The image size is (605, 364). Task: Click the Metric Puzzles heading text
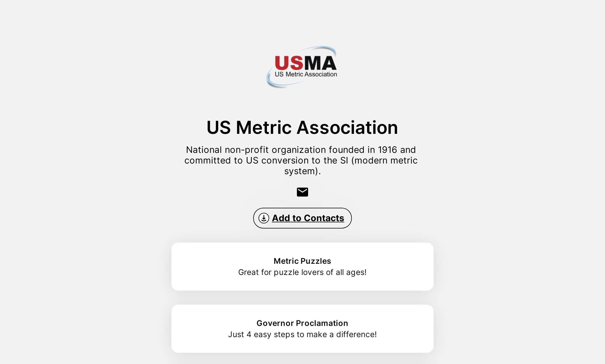click(x=302, y=261)
